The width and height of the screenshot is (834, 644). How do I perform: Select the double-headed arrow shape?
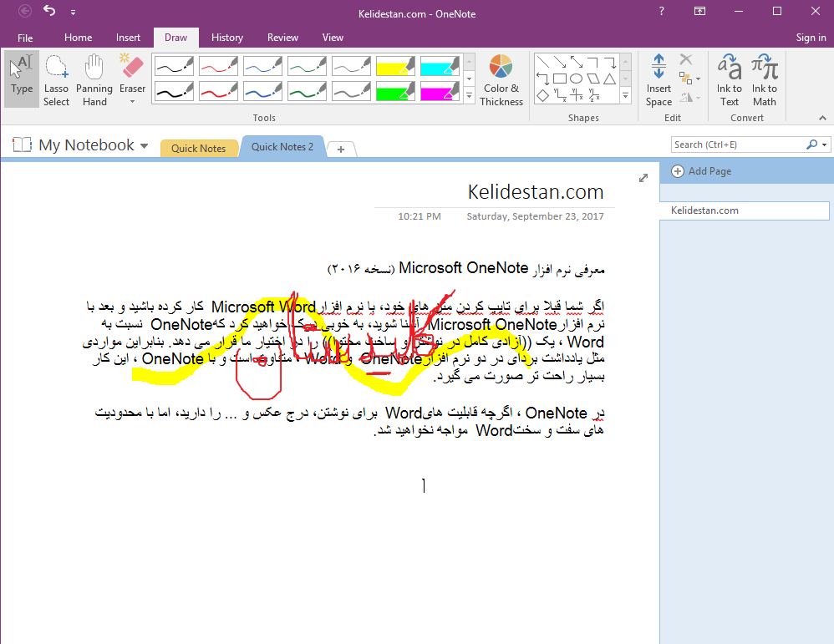click(577, 62)
